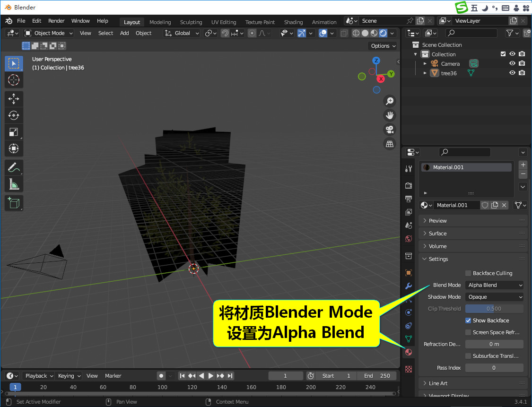Select the Rotate tool
The height and width of the screenshot is (407, 532).
pos(14,115)
